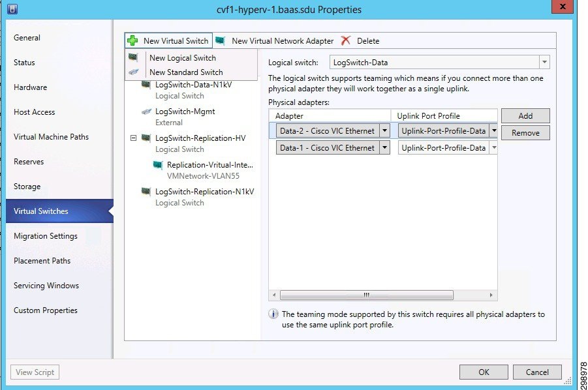
Task: Close the Properties dialog with red X
Action: [x=563, y=7]
